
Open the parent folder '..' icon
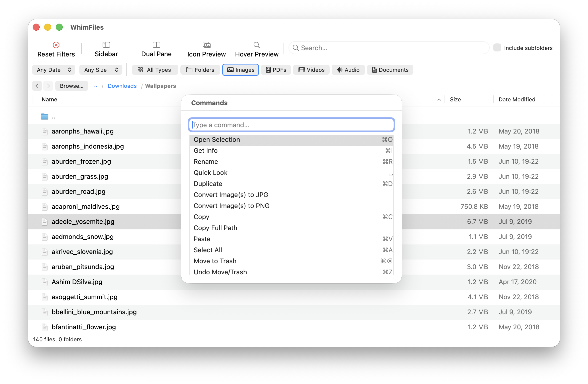pyautogui.click(x=45, y=116)
